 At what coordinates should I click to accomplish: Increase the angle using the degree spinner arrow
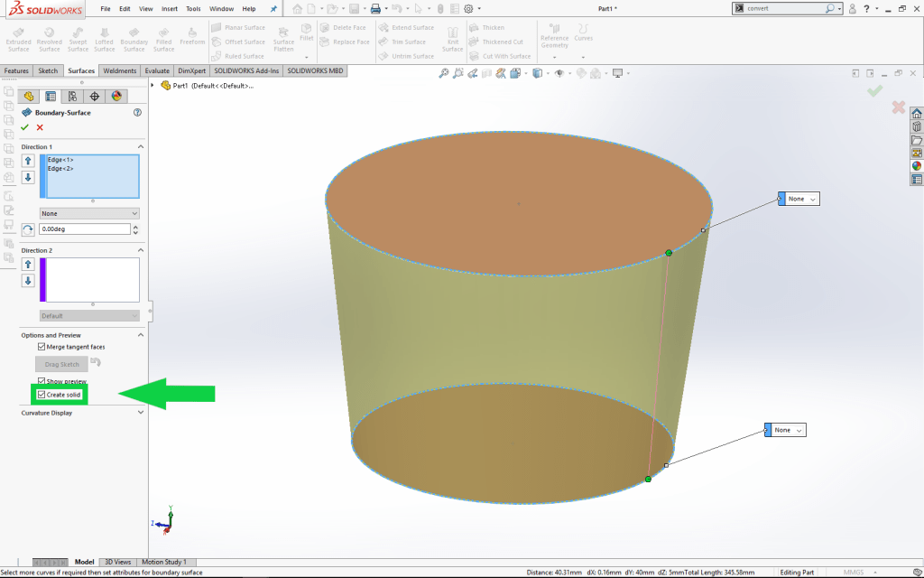[134, 225]
